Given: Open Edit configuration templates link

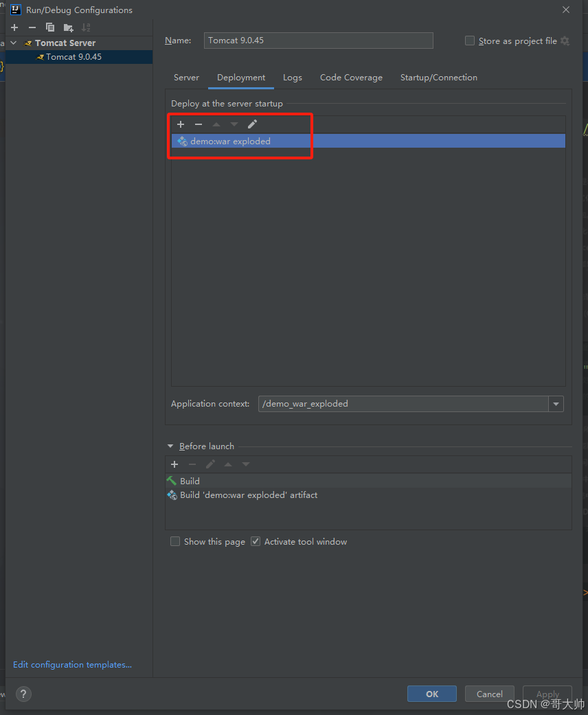Looking at the screenshot, I should pos(73,665).
